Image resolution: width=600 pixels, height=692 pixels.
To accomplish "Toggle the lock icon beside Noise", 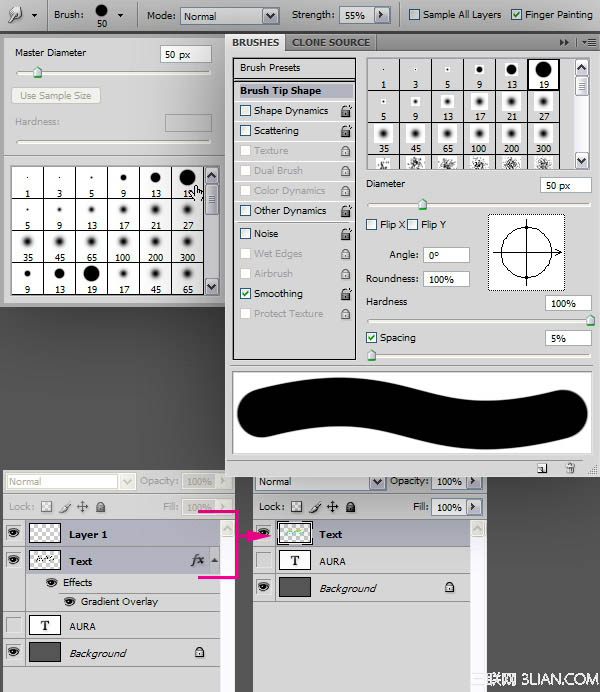I will 346,234.
